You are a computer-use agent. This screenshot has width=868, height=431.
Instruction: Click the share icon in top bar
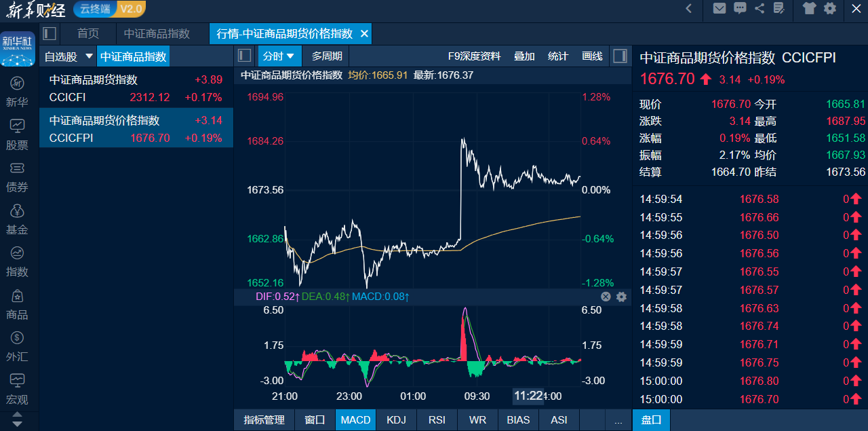pos(759,9)
